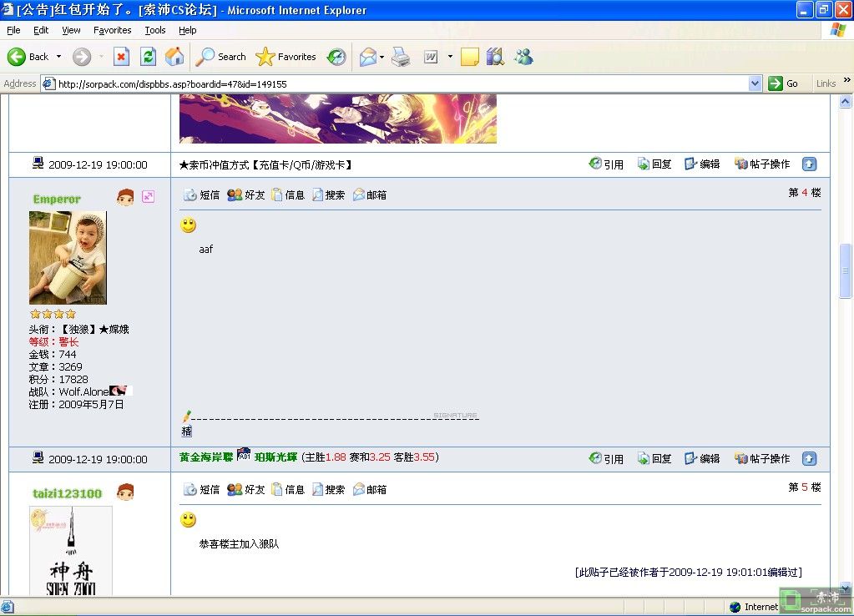The height and width of the screenshot is (616, 854).
Task: Click the vertical scrollbar's down arrow
Action: (846, 588)
